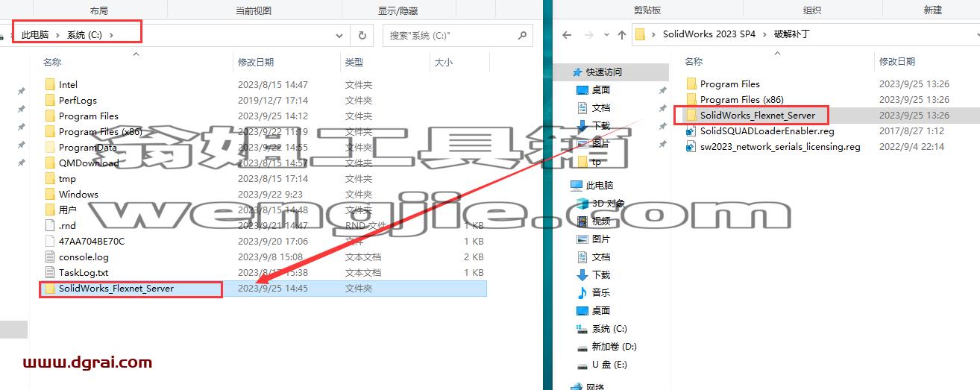Sort the left pane by 类型 column header

[x=354, y=62]
